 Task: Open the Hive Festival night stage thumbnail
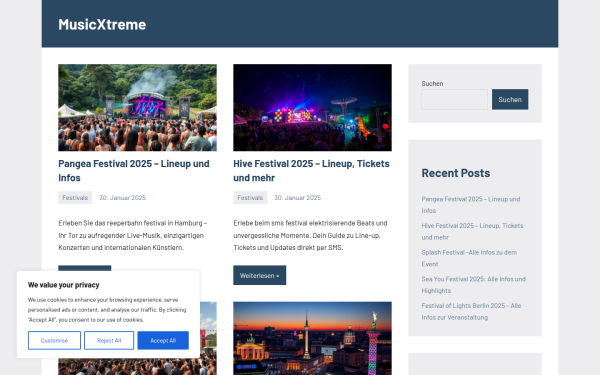pyautogui.click(x=312, y=108)
